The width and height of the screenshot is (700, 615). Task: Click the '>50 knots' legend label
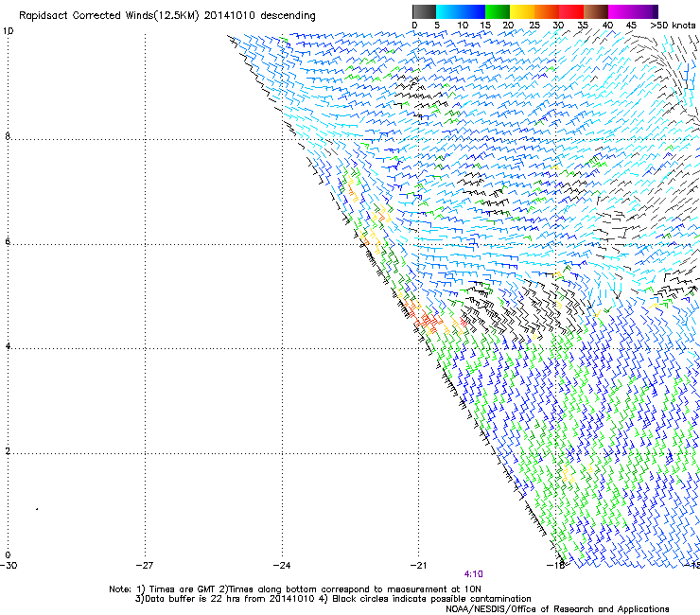pyautogui.click(x=673, y=26)
